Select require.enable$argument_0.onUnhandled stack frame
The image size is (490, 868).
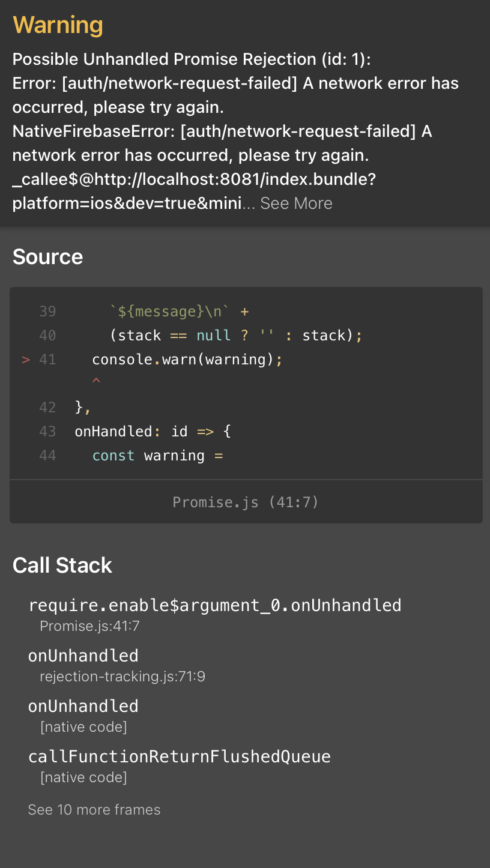tap(214, 615)
